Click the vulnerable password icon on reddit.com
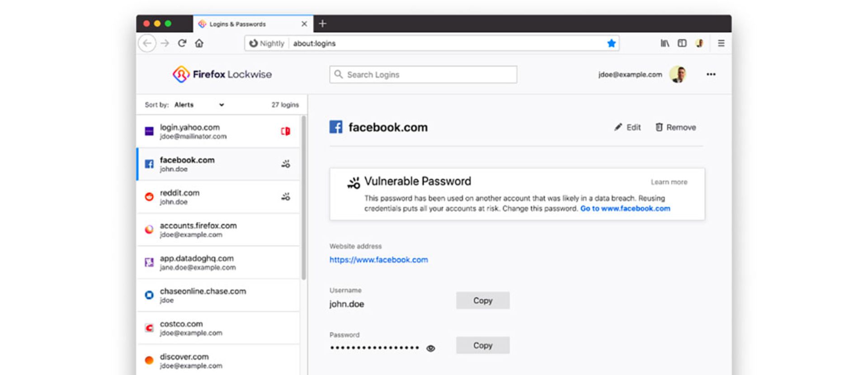Screen dimensions: 868x375 click(x=286, y=197)
